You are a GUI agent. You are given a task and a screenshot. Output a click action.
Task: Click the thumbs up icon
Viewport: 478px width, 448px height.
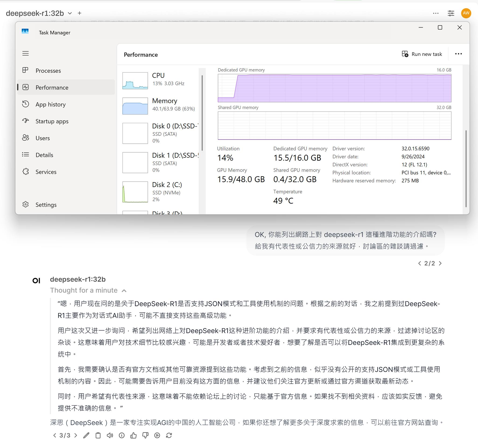(x=134, y=435)
